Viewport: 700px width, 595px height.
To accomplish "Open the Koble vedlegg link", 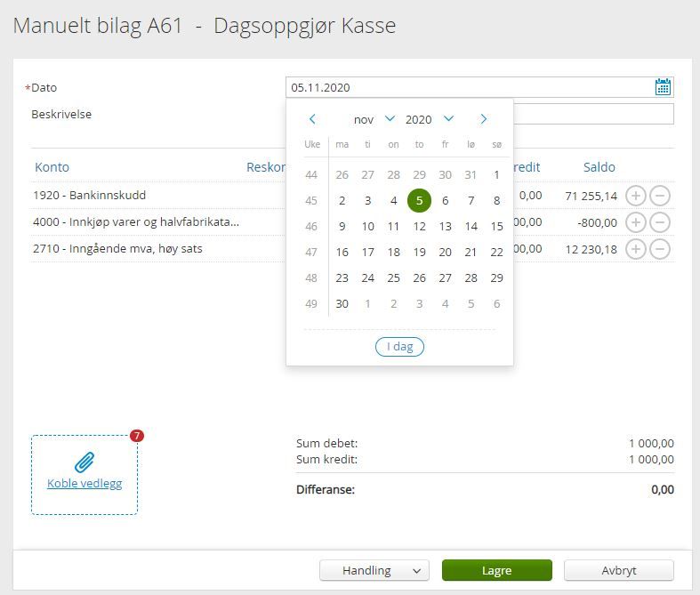I will point(84,484).
